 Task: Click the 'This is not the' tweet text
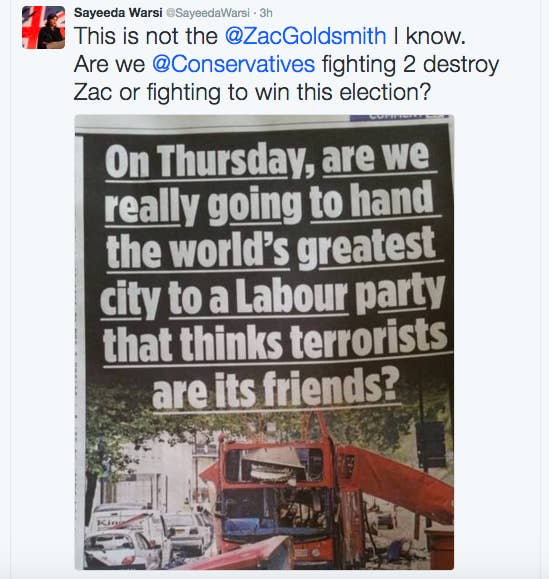(146, 36)
